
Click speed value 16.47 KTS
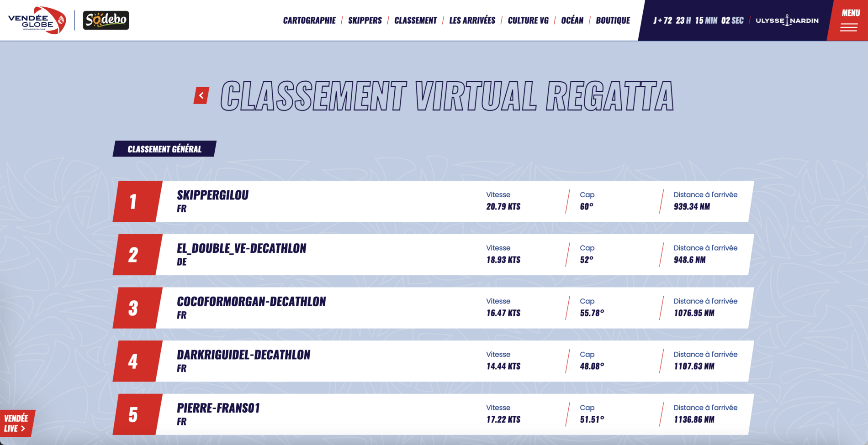(503, 313)
